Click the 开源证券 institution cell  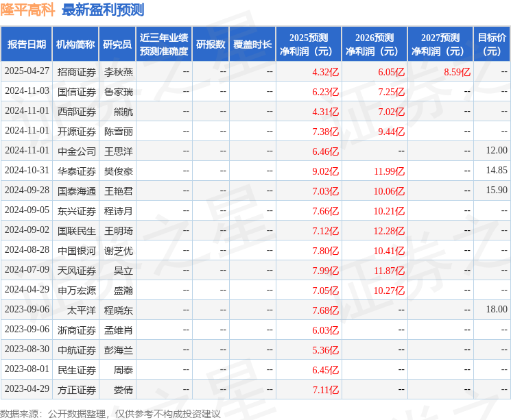pos(77,132)
